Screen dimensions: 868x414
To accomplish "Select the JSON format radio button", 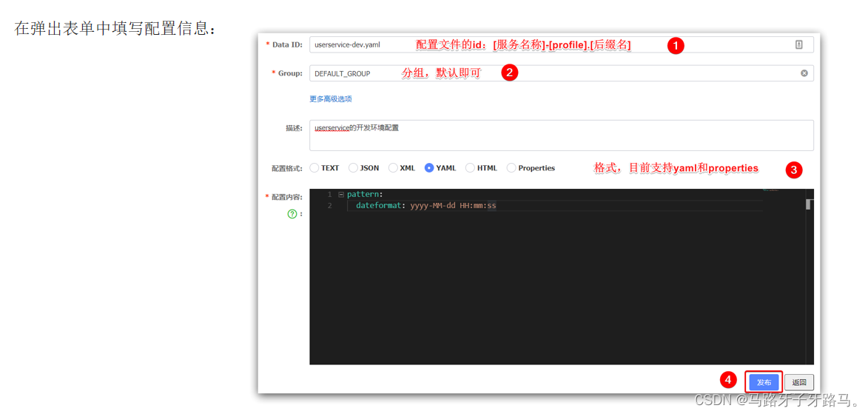I will click(x=353, y=168).
